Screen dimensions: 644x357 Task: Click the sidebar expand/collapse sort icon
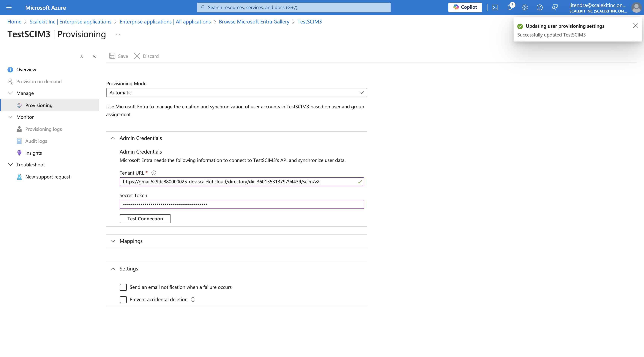coord(81,56)
